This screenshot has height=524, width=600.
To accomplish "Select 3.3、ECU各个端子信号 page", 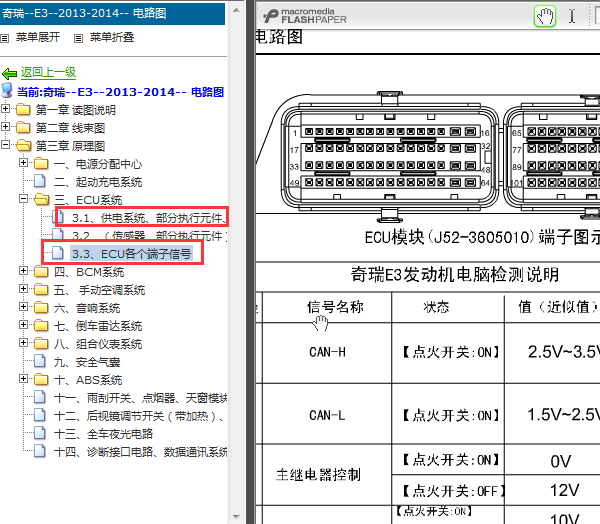I will pos(132,254).
